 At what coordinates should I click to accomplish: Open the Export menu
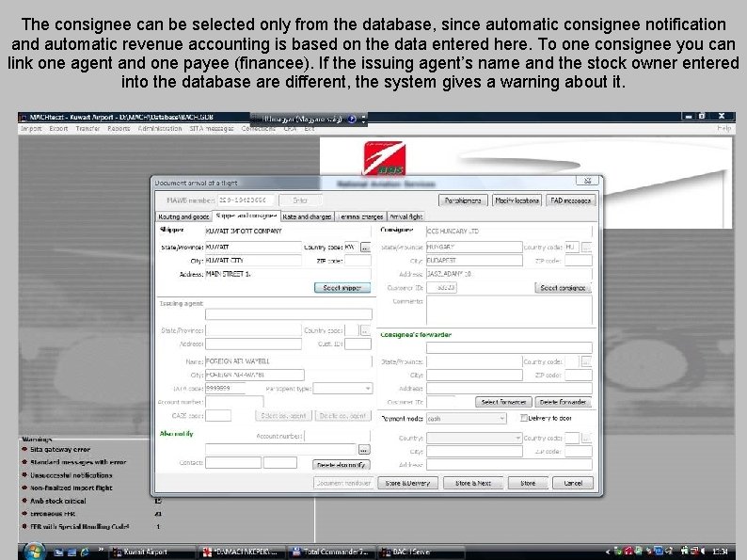pyautogui.click(x=58, y=129)
